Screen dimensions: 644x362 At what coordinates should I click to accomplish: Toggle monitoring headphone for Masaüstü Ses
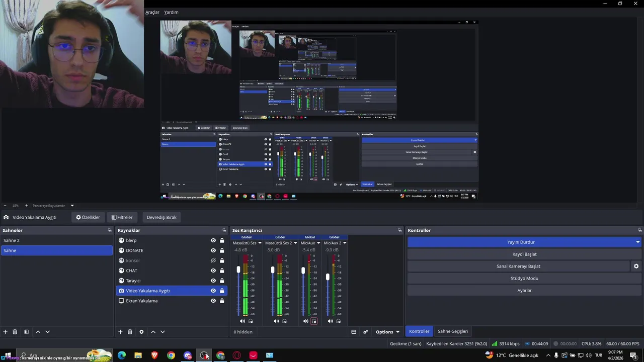coord(251,321)
